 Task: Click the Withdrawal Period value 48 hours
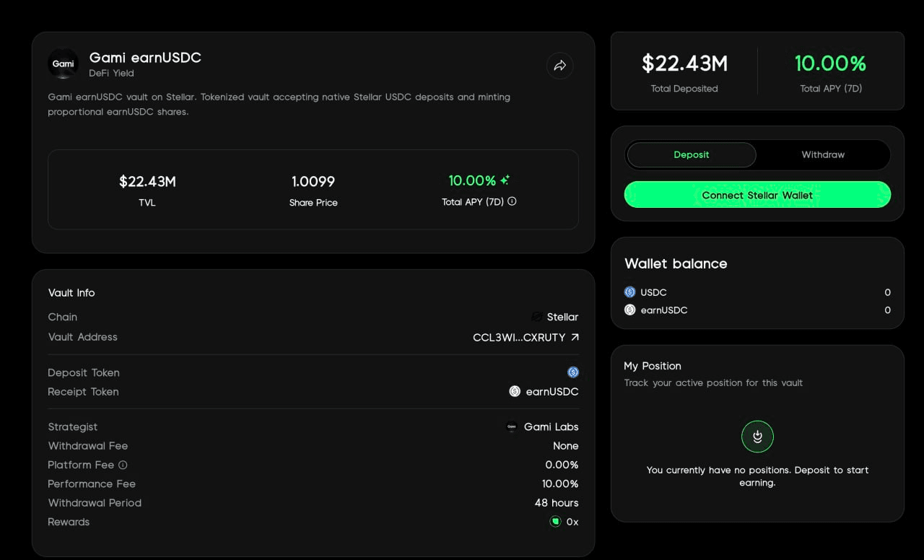(x=557, y=502)
